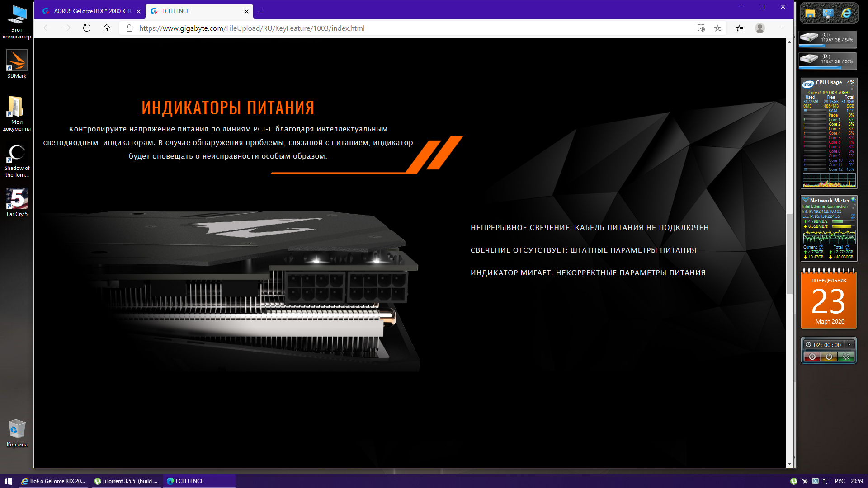Open the favorites list icon
Screen dimensions: 868x488
coord(739,28)
